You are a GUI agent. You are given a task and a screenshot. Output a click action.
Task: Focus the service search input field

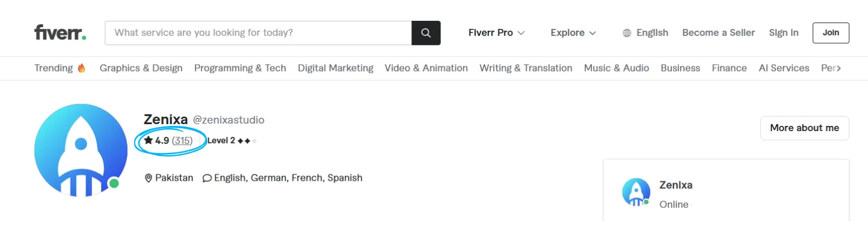pos(258,33)
